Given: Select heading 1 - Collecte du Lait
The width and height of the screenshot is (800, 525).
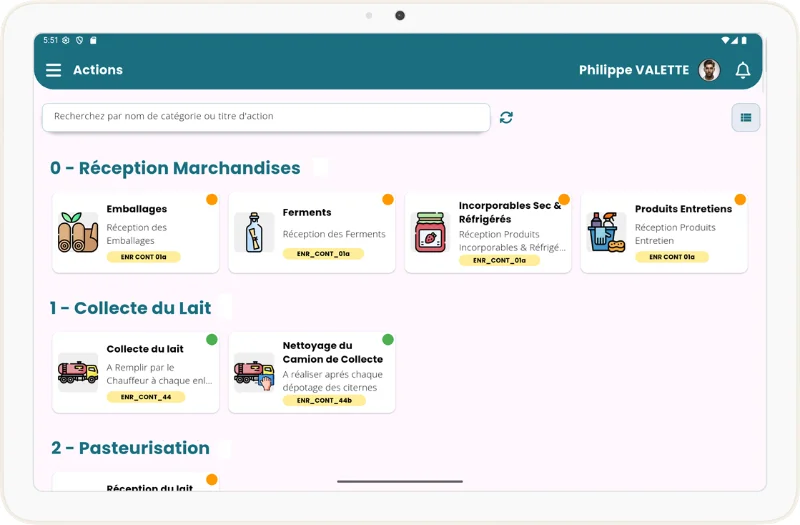Looking at the screenshot, I should 131,308.
